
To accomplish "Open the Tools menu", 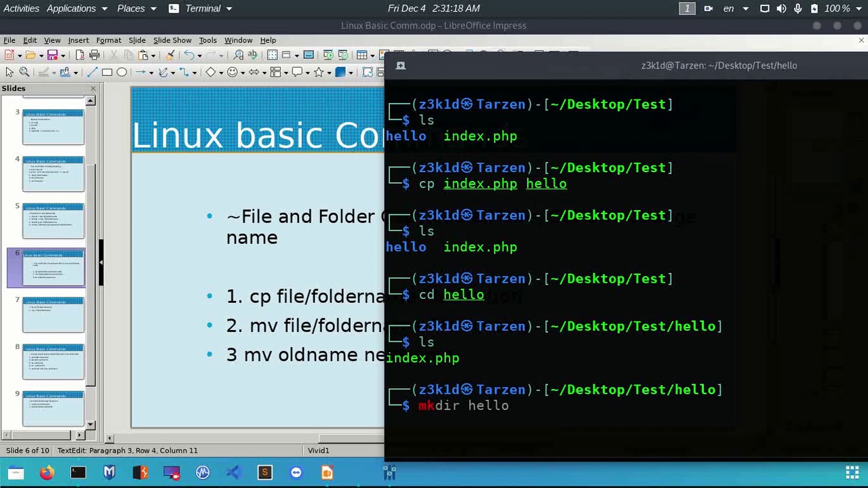I will tap(208, 40).
